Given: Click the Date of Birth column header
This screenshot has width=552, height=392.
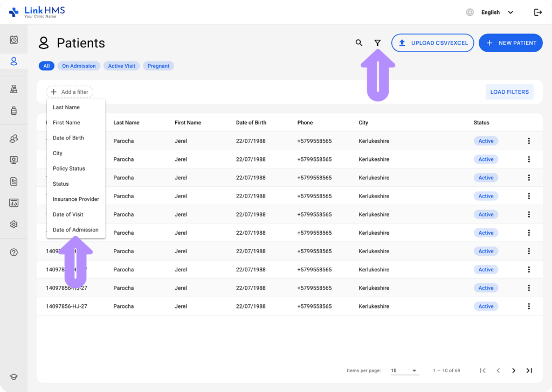Looking at the screenshot, I should (251, 123).
